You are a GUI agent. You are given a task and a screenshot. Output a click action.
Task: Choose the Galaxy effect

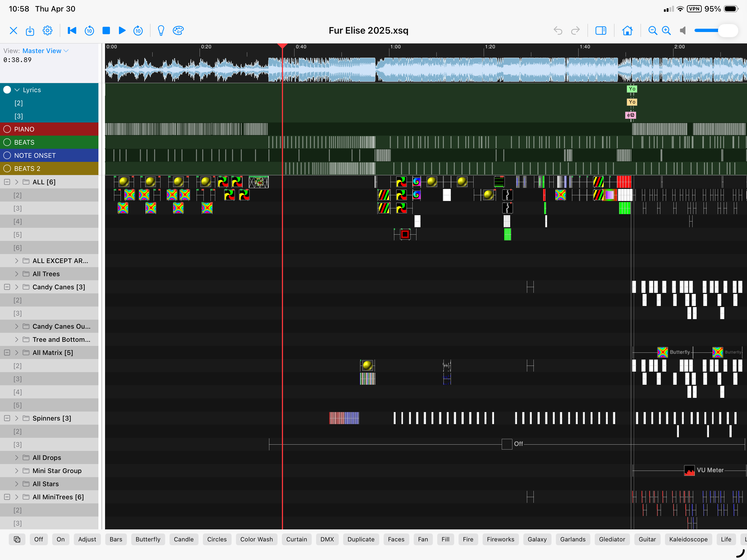[537, 540]
